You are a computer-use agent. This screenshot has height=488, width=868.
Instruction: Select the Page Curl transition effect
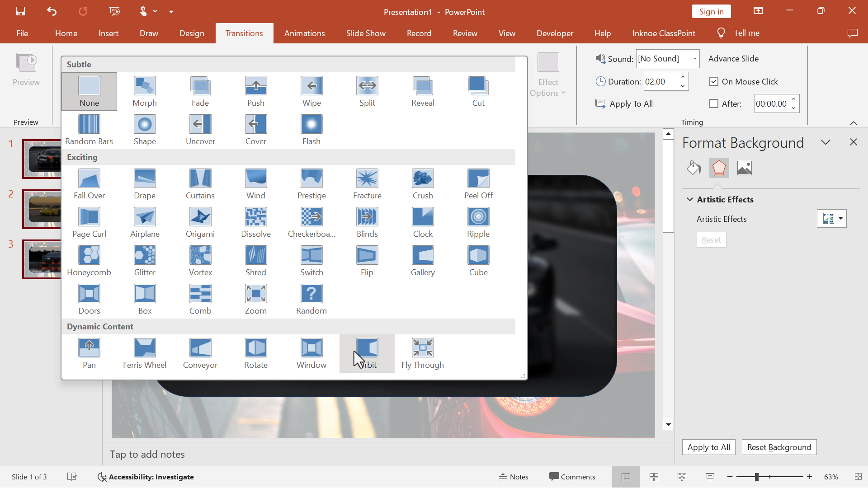[89, 222]
